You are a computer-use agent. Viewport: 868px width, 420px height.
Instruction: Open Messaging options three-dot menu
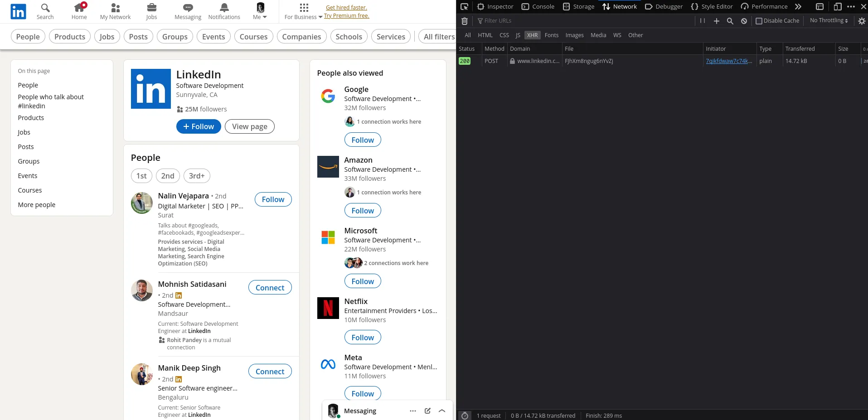[x=413, y=411]
